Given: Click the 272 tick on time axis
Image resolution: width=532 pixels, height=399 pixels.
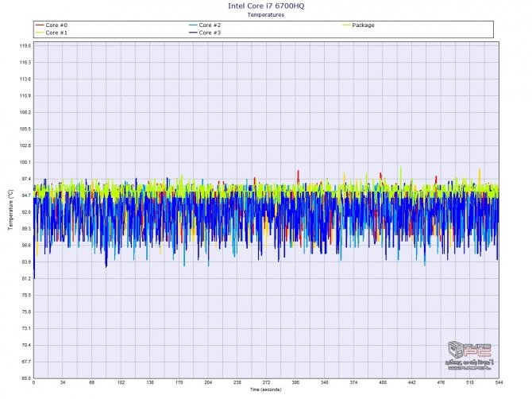Looking at the screenshot, I should click(266, 383).
